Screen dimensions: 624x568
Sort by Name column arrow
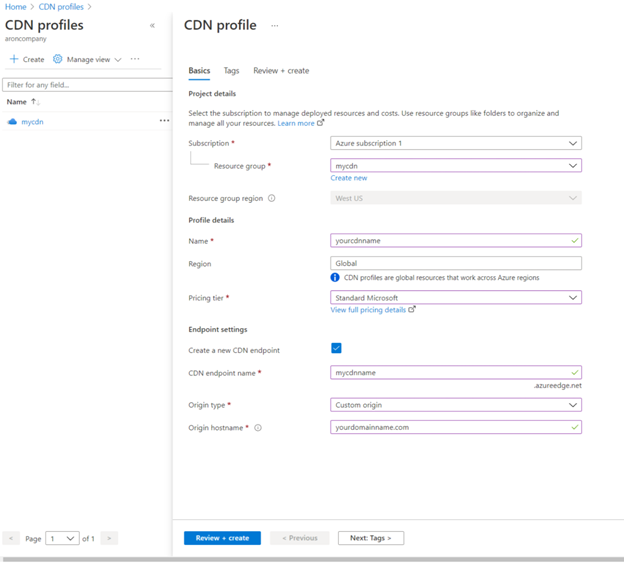35,102
